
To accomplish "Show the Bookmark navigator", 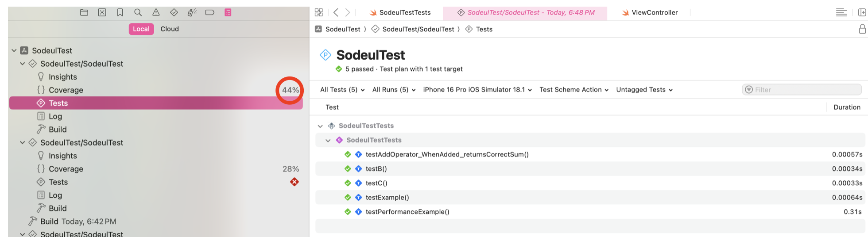I will tap(120, 12).
